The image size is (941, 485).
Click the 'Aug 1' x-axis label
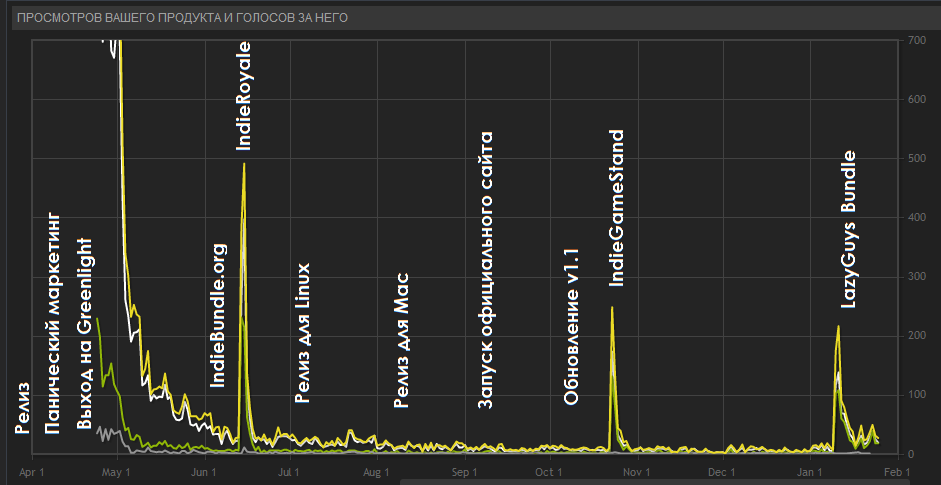tap(377, 472)
